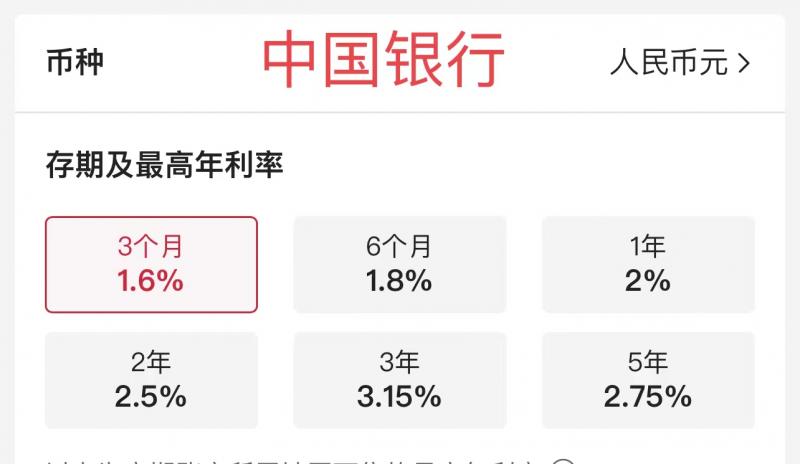
Task: Choose the 3年 3.15% deposit option
Action: click(x=399, y=380)
